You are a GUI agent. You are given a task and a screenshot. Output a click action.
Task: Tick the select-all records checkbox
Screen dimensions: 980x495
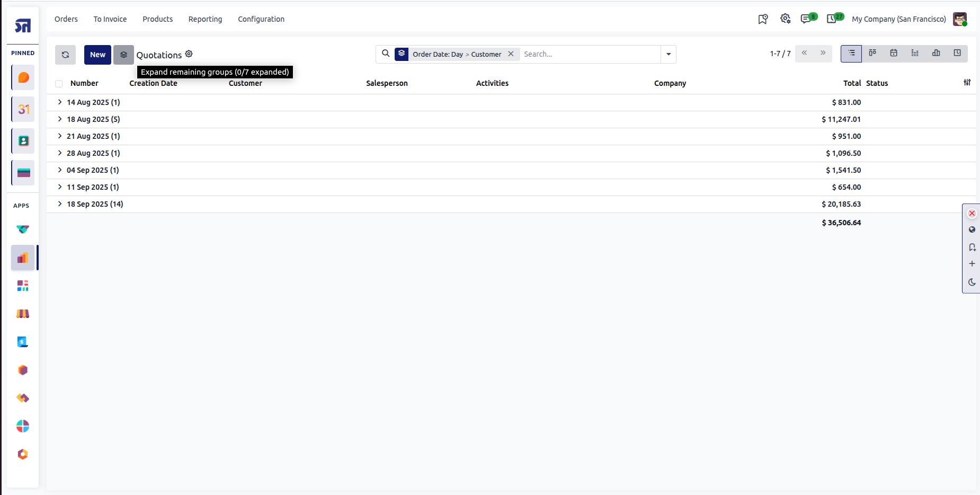pos(59,84)
